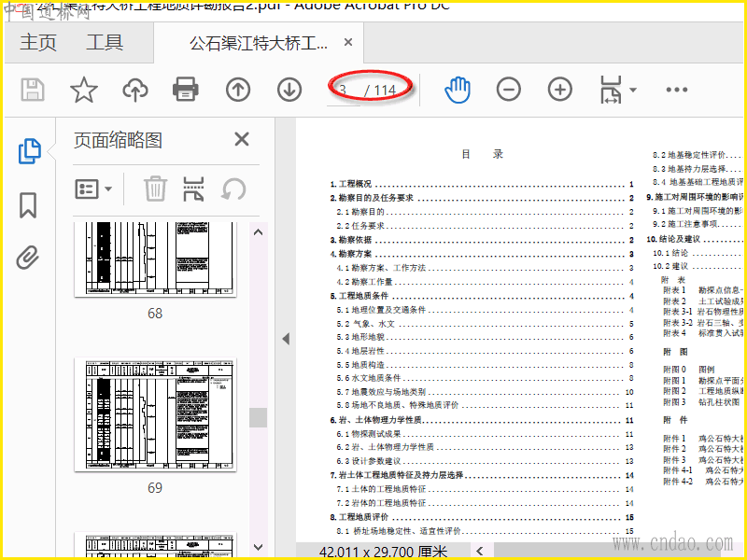Viewport: 747px width, 560px height.
Task: Click the Save file icon
Action: tap(33, 90)
